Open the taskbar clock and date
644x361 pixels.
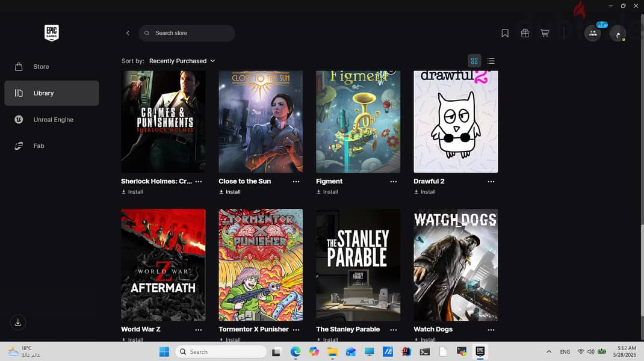625,351
